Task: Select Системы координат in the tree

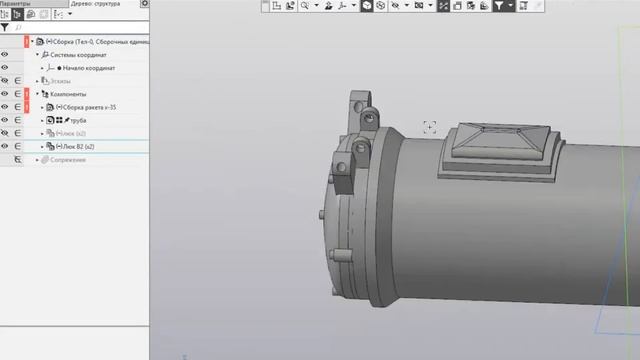Action: 78,55
